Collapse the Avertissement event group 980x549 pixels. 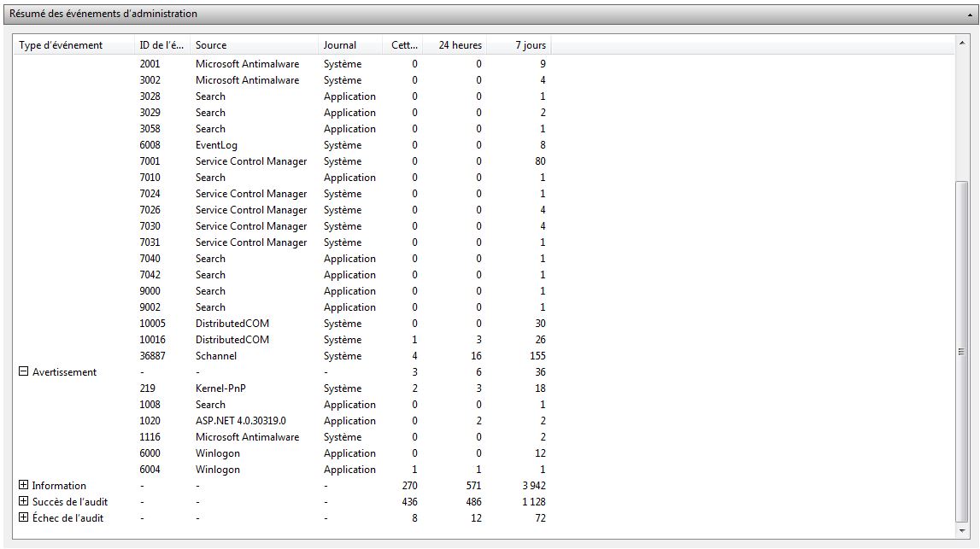[24, 372]
